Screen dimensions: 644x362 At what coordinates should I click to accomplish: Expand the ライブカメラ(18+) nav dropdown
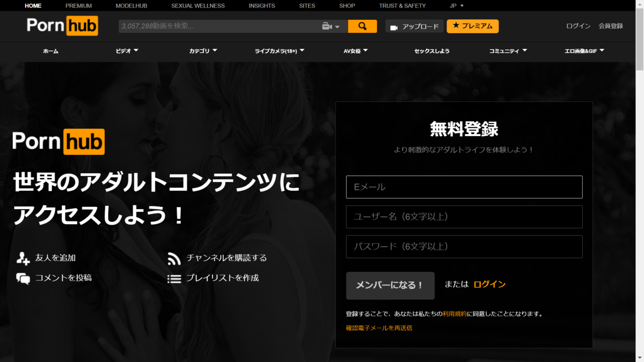(279, 51)
